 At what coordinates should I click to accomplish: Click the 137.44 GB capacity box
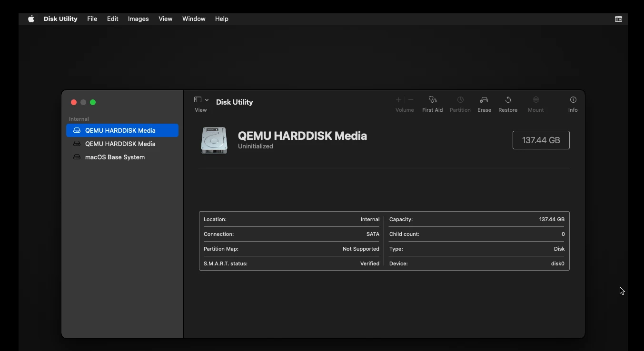541,140
